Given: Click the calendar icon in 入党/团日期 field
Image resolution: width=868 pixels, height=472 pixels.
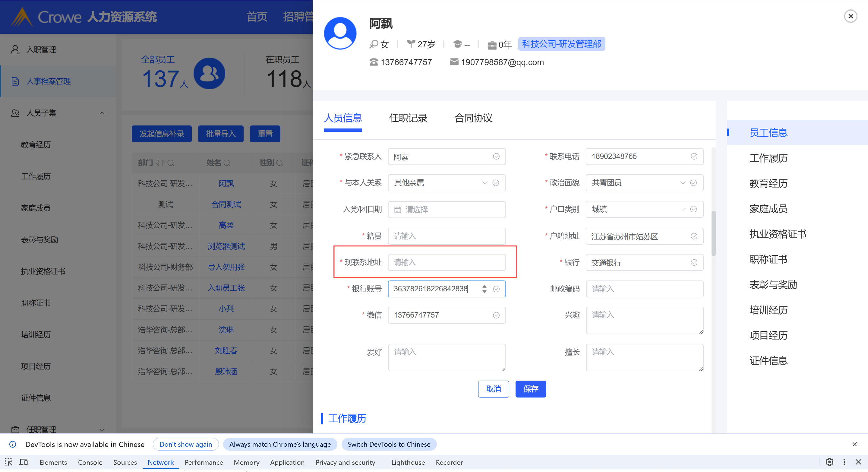Looking at the screenshot, I should pos(398,210).
